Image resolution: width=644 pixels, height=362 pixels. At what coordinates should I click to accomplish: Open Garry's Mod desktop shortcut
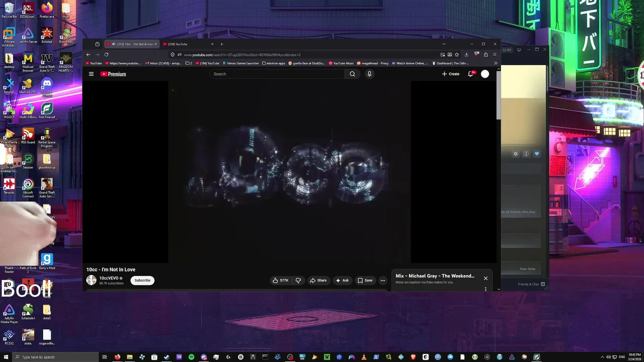click(x=47, y=261)
